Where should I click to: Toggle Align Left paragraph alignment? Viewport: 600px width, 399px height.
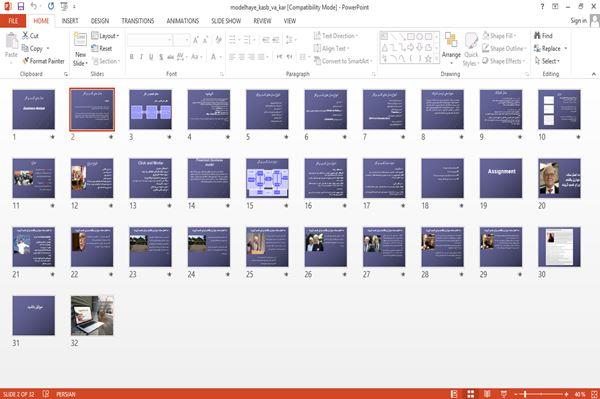point(232,57)
